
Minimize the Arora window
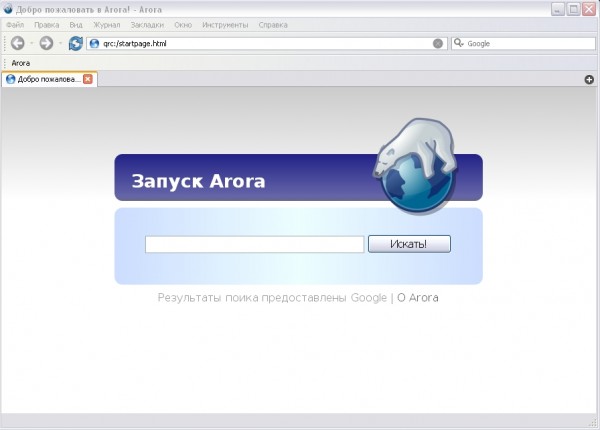click(x=558, y=9)
